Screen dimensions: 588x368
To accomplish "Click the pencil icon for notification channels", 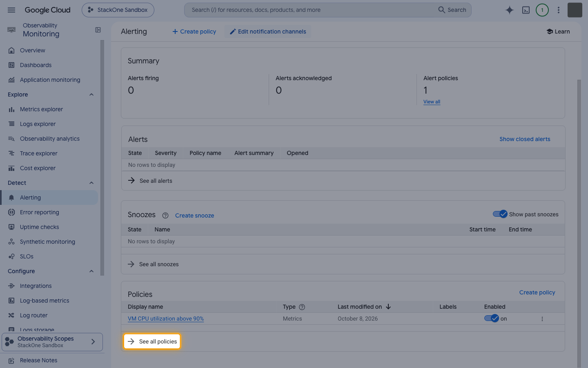I will tap(233, 31).
